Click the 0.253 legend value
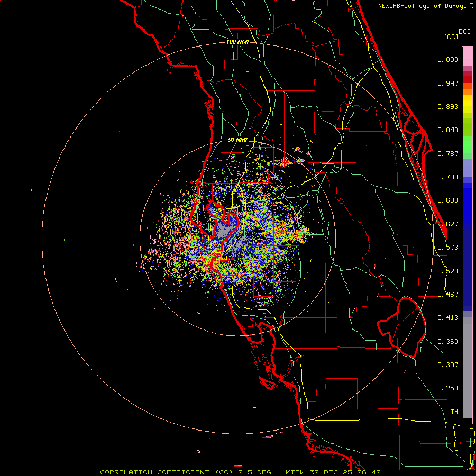This screenshot has width=476, height=476. tap(448, 388)
